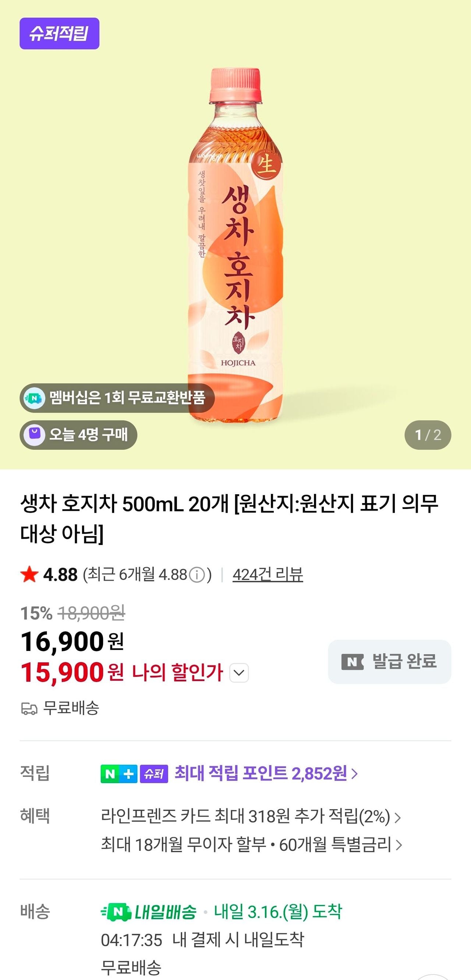Image resolution: width=471 pixels, height=980 pixels.
Task: Tap the 슈퍼적립 purple badge
Action: point(59,33)
